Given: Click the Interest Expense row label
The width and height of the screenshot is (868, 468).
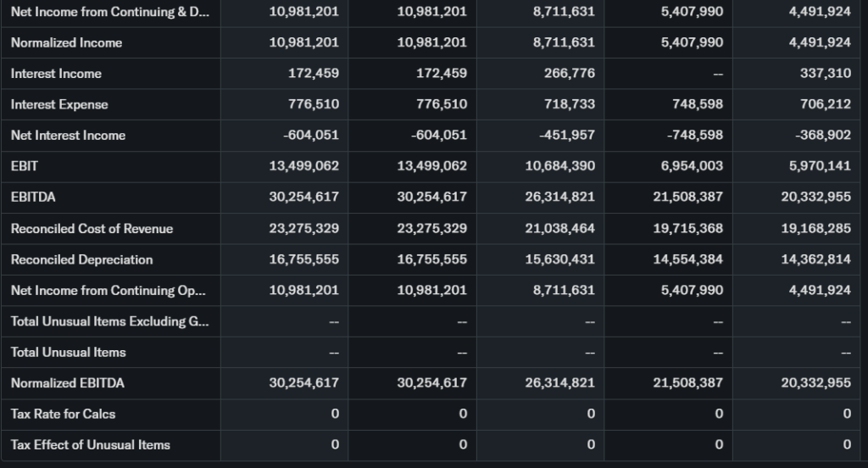Looking at the screenshot, I should click(x=59, y=104).
